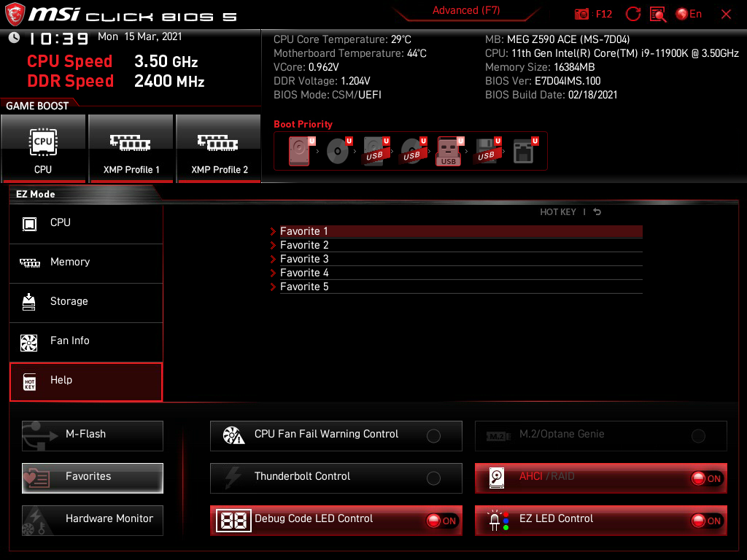This screenshot has height=560, width=747.
Task: Open the Fan Info section
Action: 86,341
